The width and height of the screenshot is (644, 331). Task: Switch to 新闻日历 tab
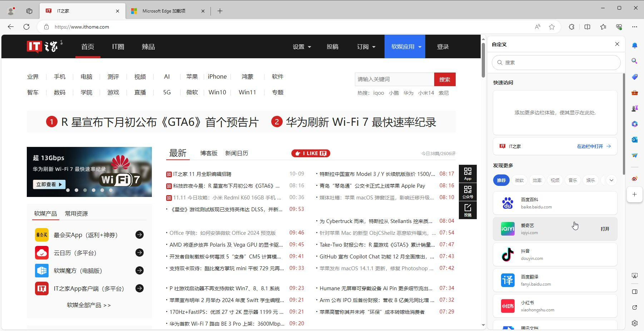[237, 153]
